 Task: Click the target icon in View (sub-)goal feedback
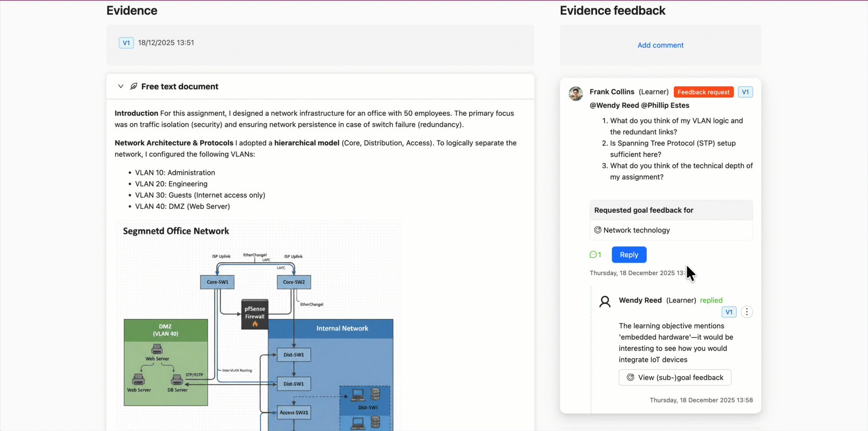tap(630, 377)
